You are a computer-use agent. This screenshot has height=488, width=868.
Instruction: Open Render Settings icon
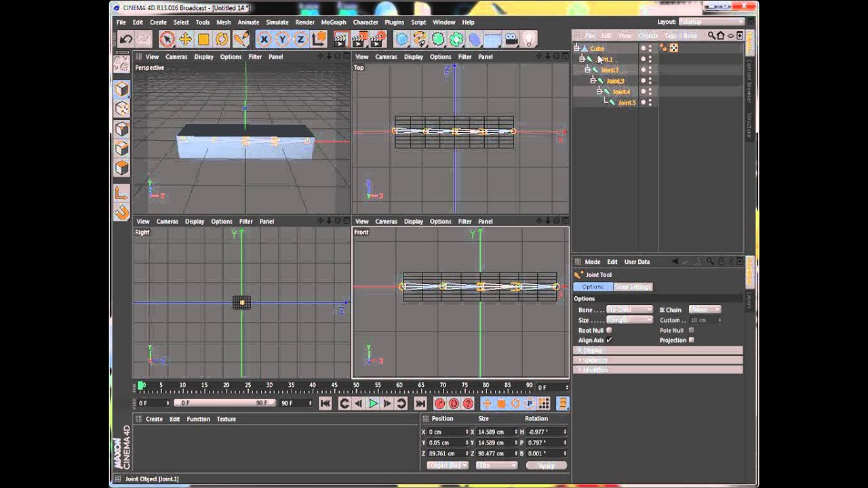pyautogui.click(x=378, y=39)
